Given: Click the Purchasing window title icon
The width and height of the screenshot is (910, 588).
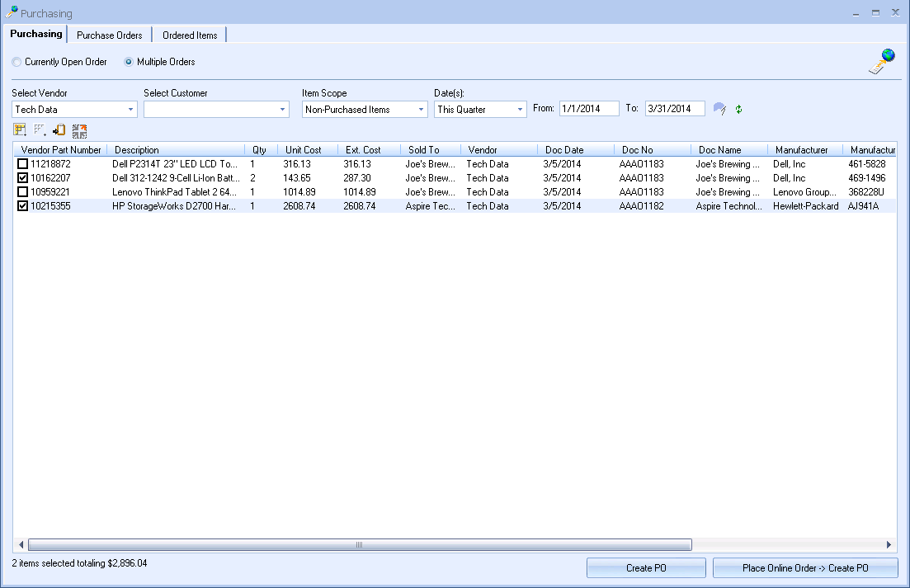Looking at the screenshot, I should (x=12, y=13).
